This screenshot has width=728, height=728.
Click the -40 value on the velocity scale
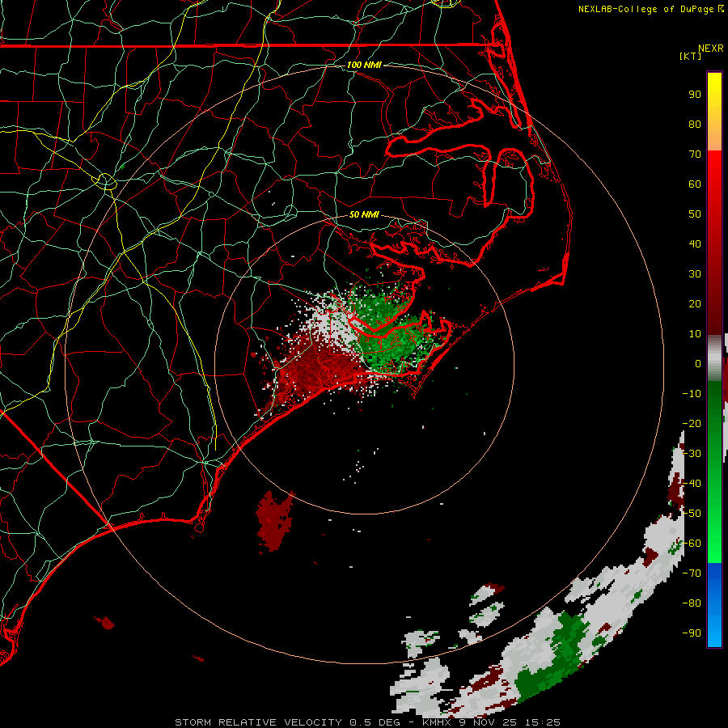692,484
